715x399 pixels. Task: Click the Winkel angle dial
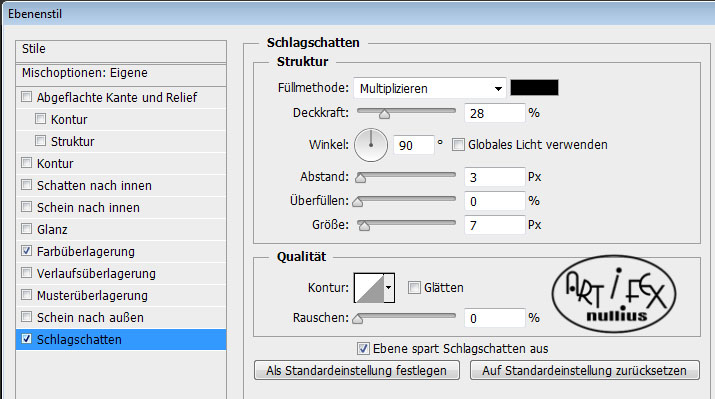371,145
